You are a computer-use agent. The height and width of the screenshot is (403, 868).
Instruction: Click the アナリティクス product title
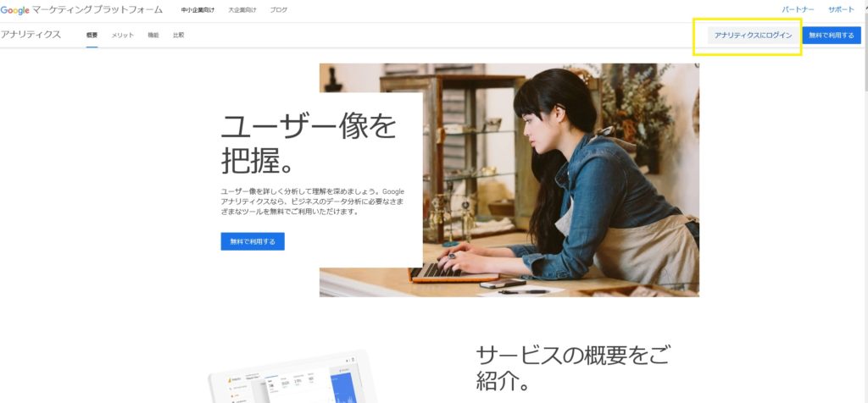coord(31,35)
